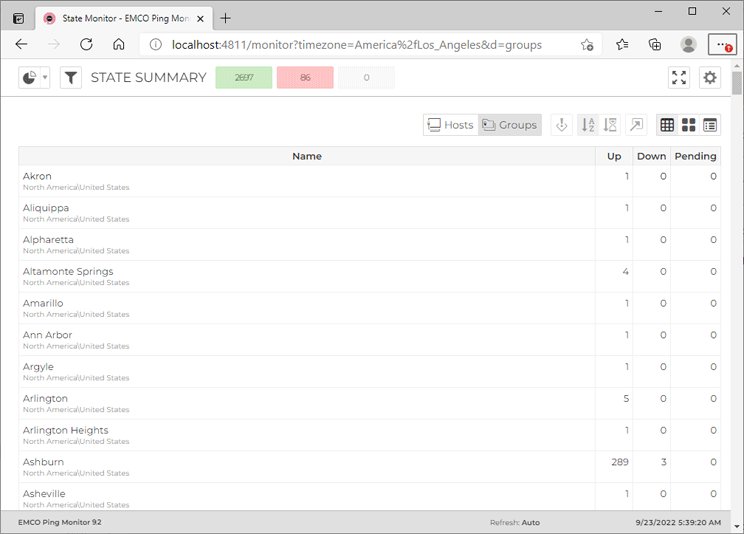Viewport: 744px width, 534px height.
Task: Click the arrow open-external icon
Action: click(636, 125)
